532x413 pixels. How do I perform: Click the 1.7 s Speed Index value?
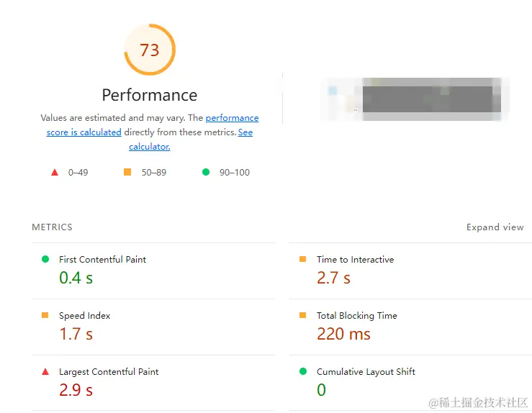click(76, 334)
